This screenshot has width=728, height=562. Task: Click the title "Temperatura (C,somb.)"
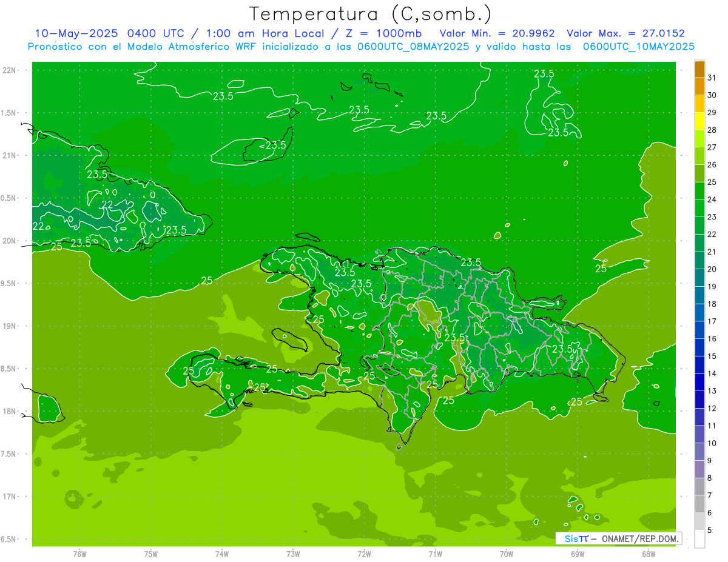click(x=370, y=13)
